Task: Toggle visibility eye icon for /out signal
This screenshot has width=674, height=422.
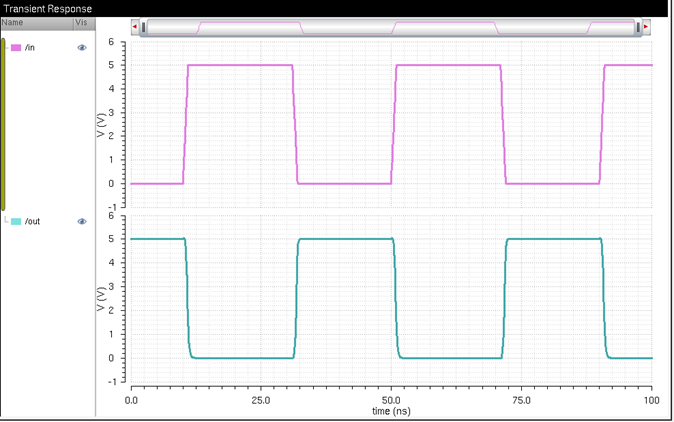Action: coord(82,221)
